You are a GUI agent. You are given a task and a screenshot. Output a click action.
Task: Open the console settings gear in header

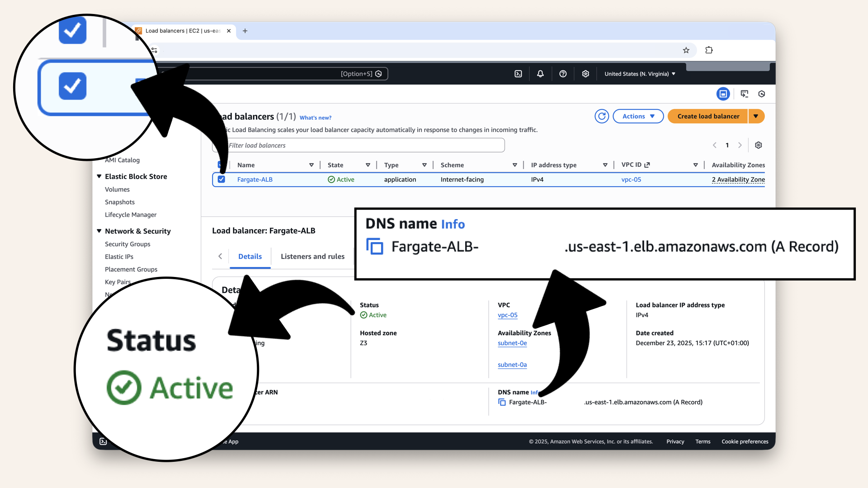click(x=585, y=74)
